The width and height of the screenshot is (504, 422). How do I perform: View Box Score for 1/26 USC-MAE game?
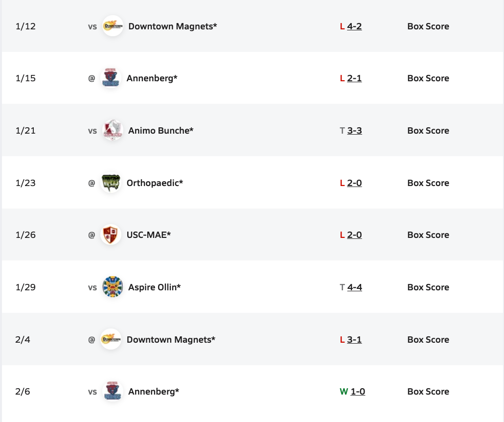tap(428, 235)
